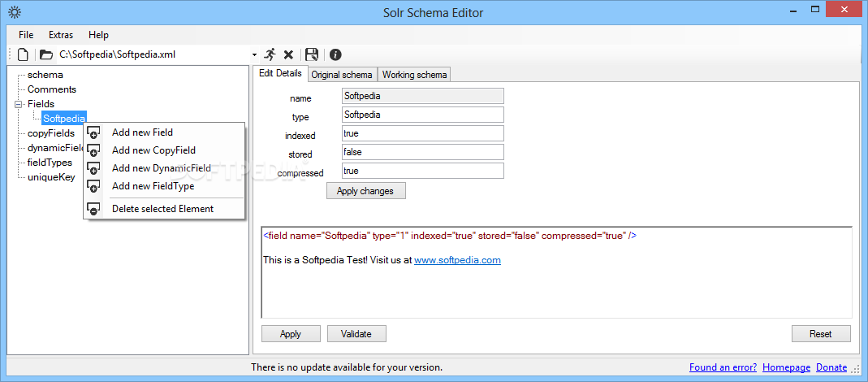The image size is (868, 382).
Task: Run the schema with running-man icon
Action: point(270,54)
